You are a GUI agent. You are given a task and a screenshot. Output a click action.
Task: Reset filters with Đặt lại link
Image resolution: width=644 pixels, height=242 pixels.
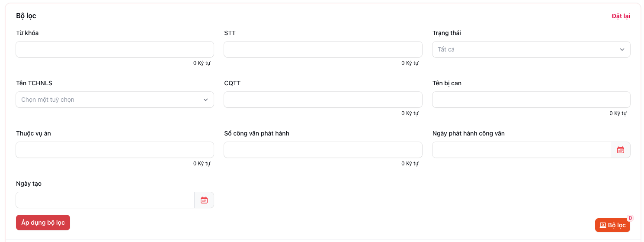[x=621, y=16]
